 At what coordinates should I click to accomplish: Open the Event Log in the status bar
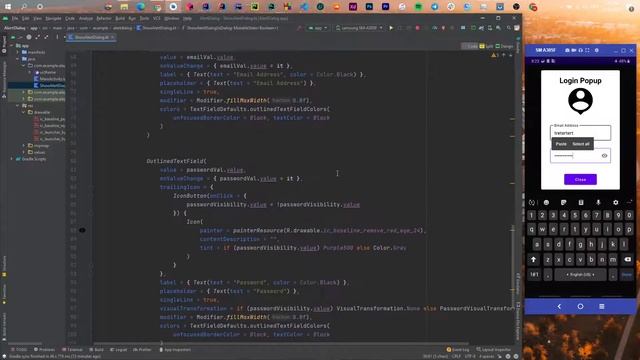pyautogui.click(x=459, y=350)
